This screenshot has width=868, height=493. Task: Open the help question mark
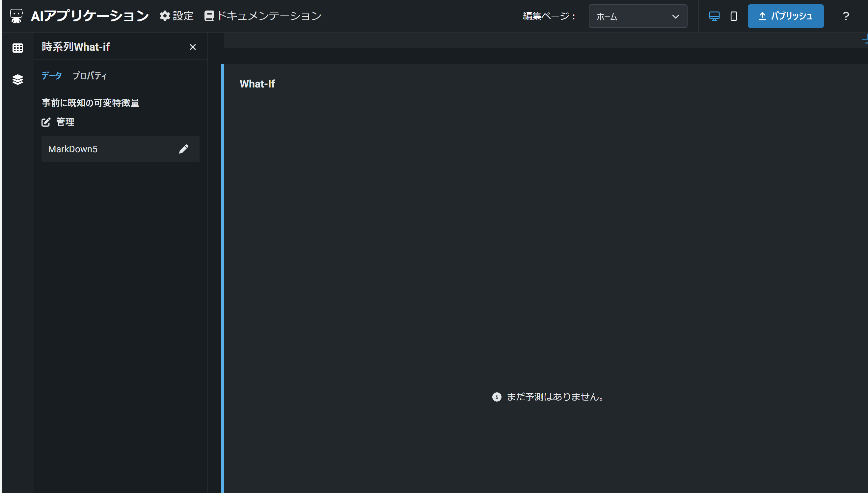pyautogui.click(x=846, y=16)
